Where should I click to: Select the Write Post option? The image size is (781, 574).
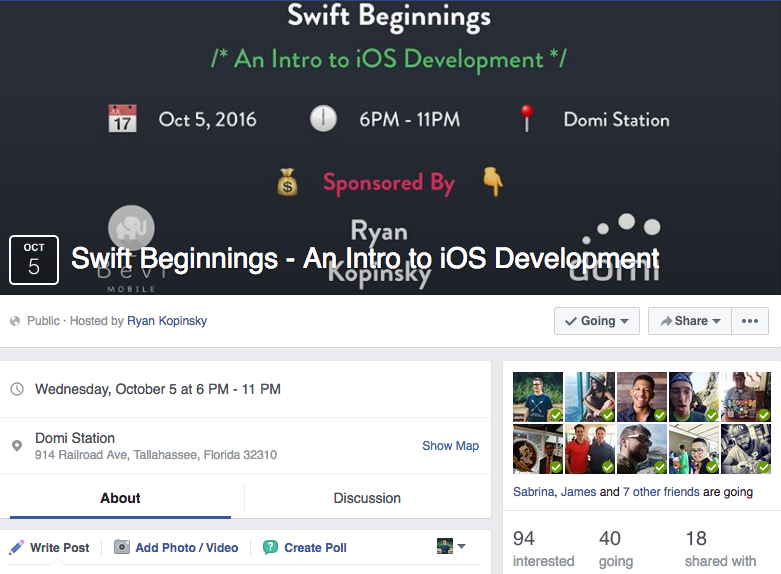(59, 548)
